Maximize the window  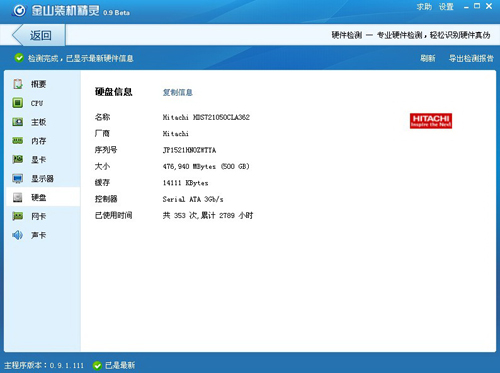click(477, 6)
